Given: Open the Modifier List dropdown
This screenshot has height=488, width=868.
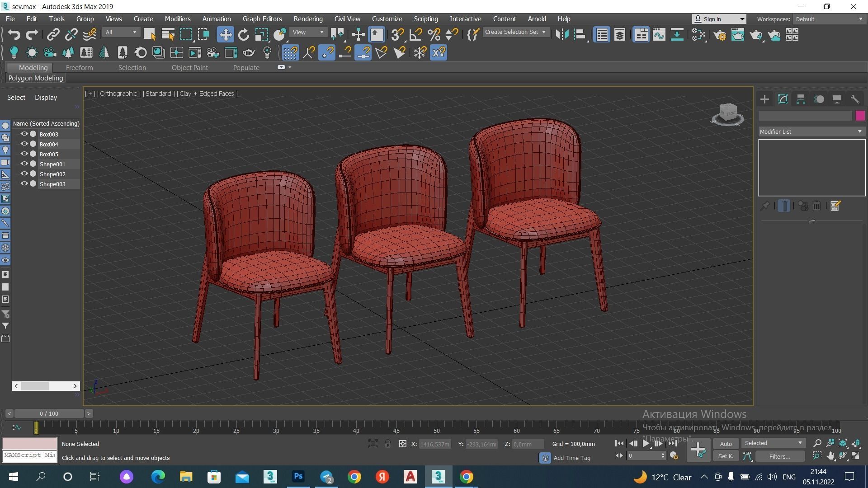Looking at the screenshot, I should 811,131.
